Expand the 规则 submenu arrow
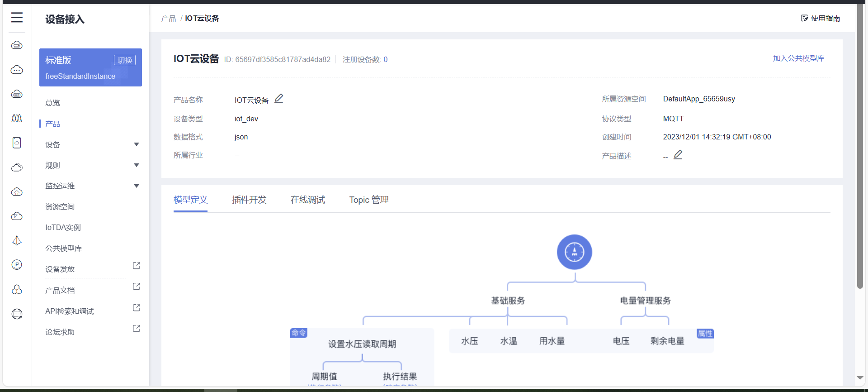Image resolution: width=868 pixels, height=392 pixels. (x=136, y=165)
